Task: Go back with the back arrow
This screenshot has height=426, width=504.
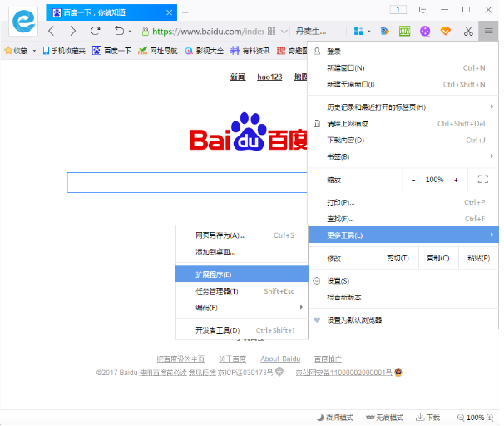Action: (51, 31)
